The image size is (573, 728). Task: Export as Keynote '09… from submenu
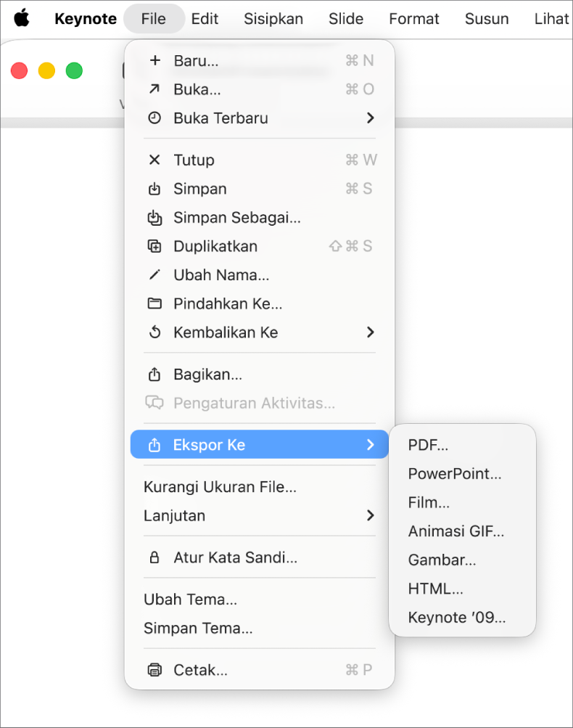(462, 618)
